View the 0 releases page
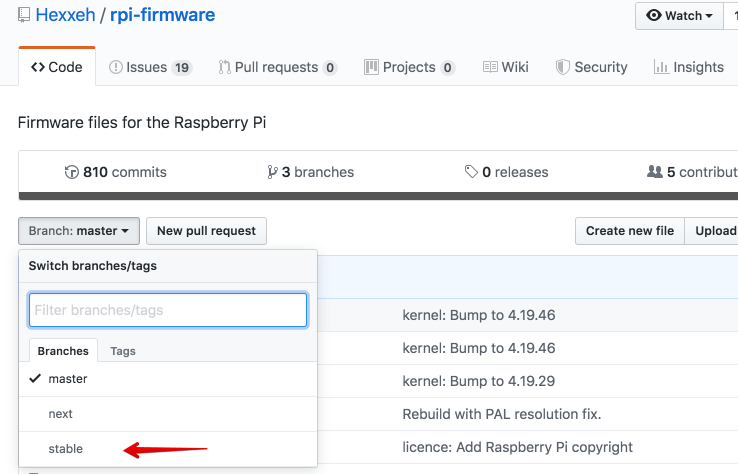The width and height of the screenshot is (738, 474). [506, 172]
